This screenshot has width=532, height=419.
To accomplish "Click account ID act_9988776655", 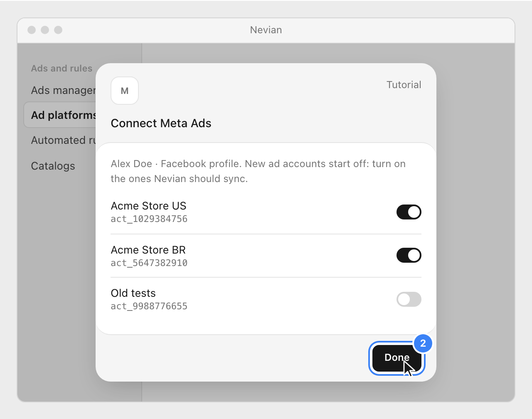I will pyautogui.click(x=149, y=306).
